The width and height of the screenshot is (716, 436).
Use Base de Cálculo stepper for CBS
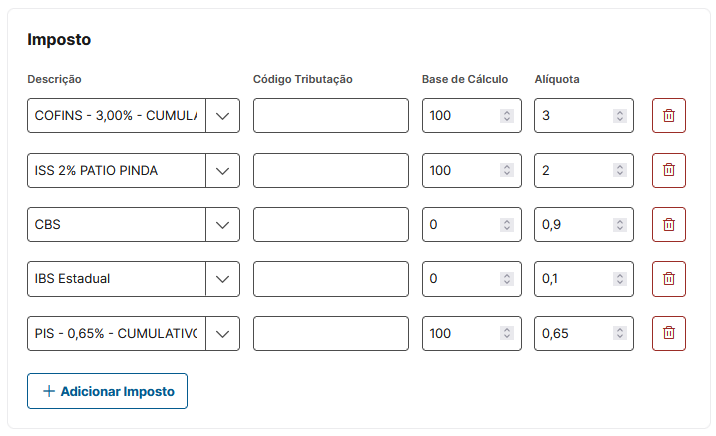[x=507, y=225]
